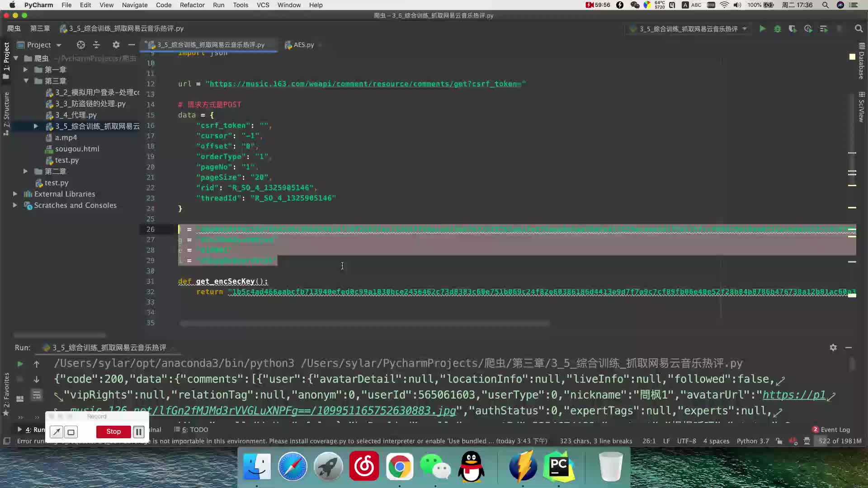Image resolution: width=868 pixels, height=488 pixels.
Task: Expand the 3_5_综合训练 file node
Action: [36, 126]
